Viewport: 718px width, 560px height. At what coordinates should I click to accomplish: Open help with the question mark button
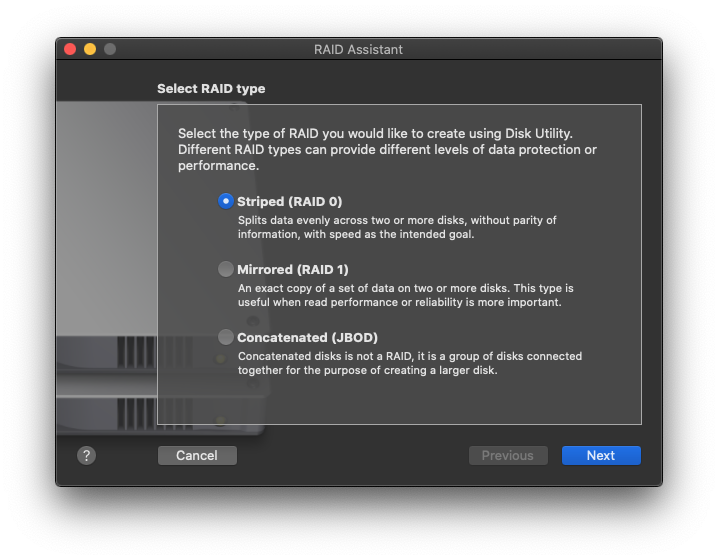[87, 456]
